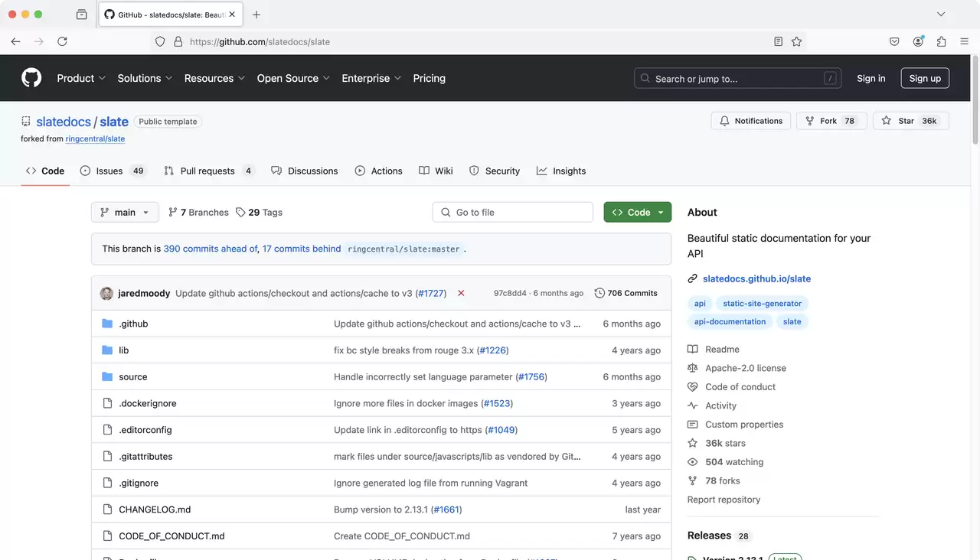This screenshot has width=980, height=560.
Task: Focus the Search or jump to field
Action: coord(737,78)
